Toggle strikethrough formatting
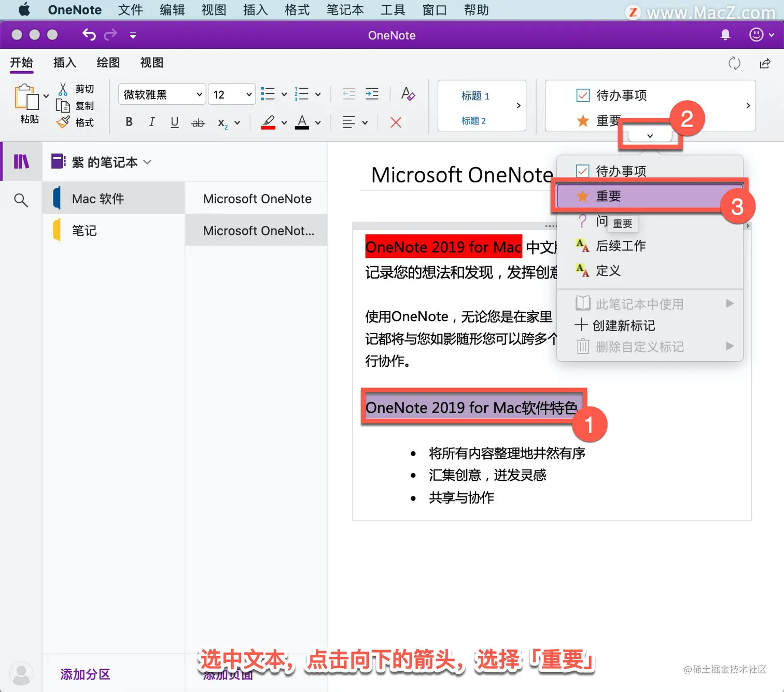 [x=198, y=122]
